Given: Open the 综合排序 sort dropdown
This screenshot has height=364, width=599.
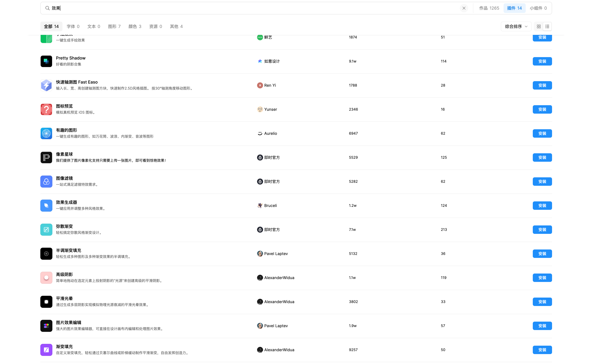Looking at the screenshot, I should [516, 26].
